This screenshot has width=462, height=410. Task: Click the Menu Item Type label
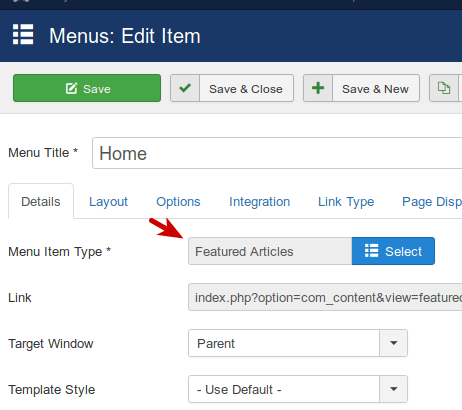pyautogui.click(x=59, y=252)
